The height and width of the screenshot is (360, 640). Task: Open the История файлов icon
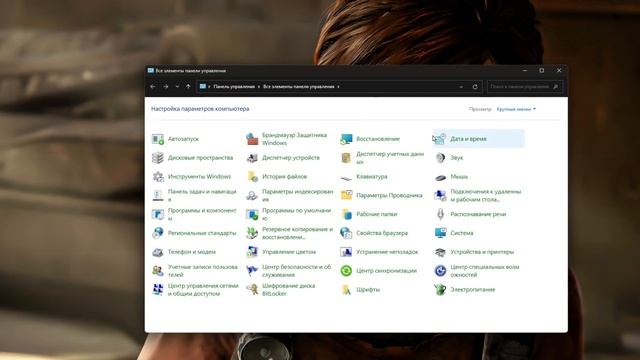click(x=252, y=177)
